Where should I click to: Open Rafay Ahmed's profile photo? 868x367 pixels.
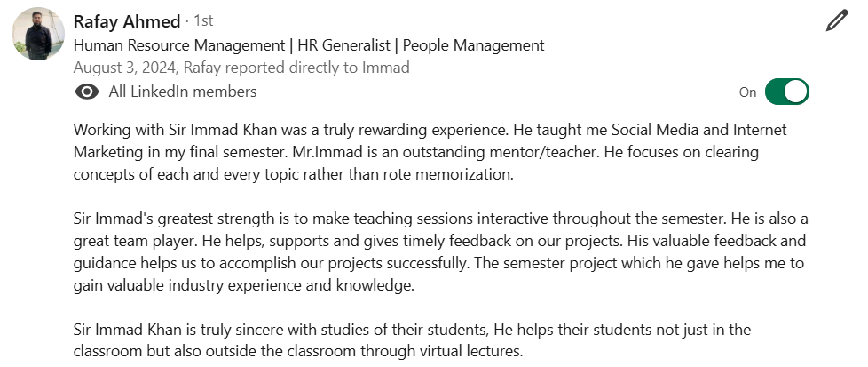click(38, 34)
